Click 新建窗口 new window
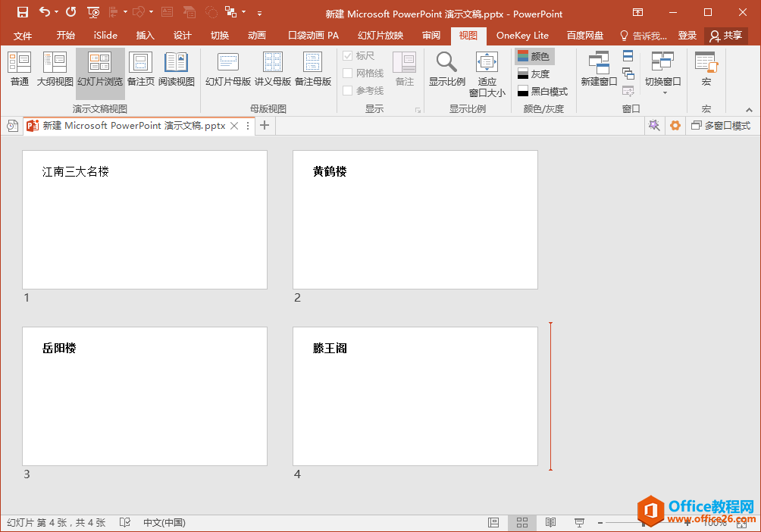The width and height of the screenshot is (761, 532). 599,69
